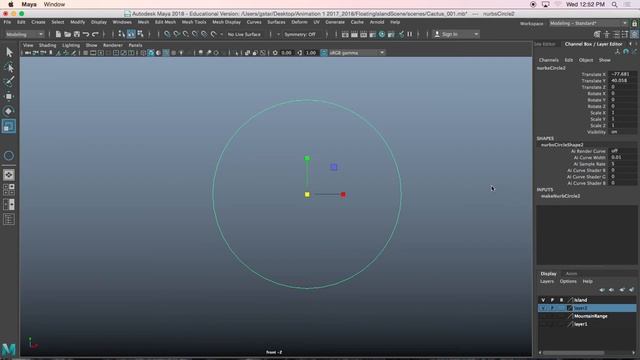Click Translate X value field
640x360 pixels.
click(622, 74)
